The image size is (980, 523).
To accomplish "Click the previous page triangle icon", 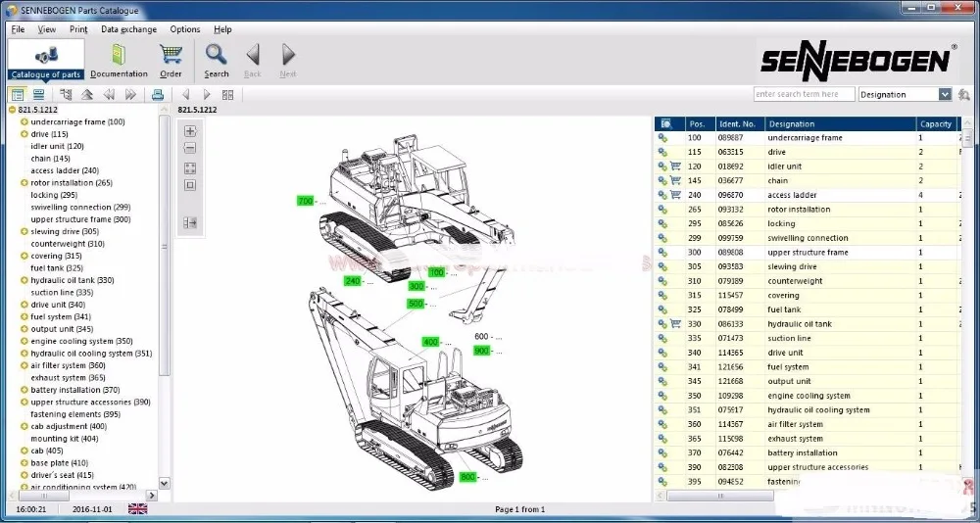I will 185,95.
